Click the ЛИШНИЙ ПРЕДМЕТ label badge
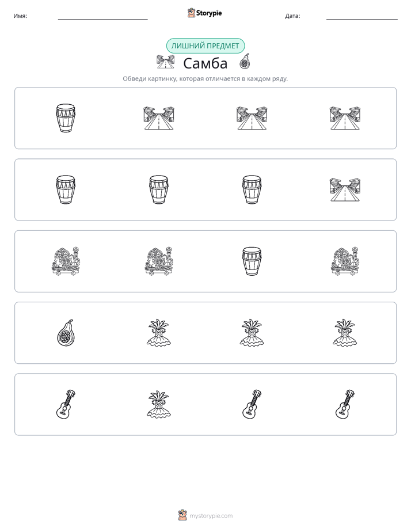Image resolution: width=411 pixels, height=532 pixels. (205, 46)
